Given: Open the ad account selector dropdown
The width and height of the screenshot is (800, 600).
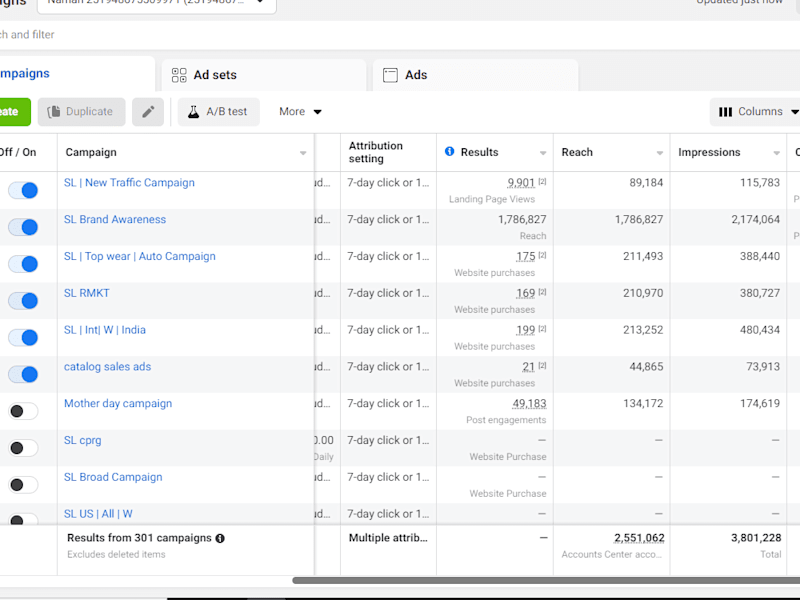Looking at the screenshot, I should click(x=157, y=4).
